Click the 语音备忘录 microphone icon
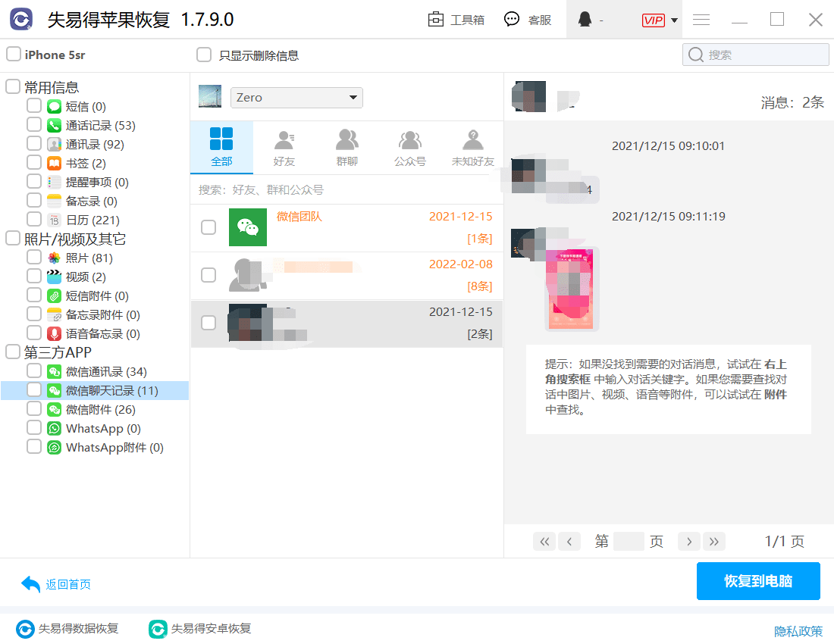 (55, 333)
